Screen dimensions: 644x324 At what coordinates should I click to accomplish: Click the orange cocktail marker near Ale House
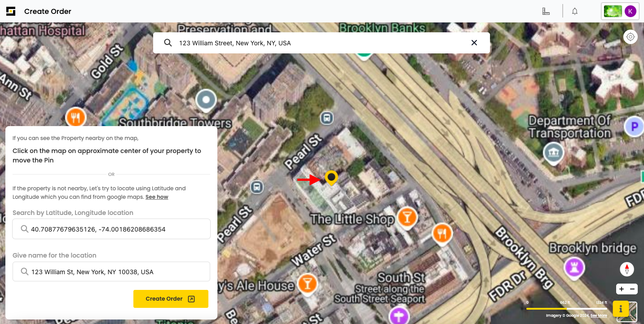coord(307,284)
